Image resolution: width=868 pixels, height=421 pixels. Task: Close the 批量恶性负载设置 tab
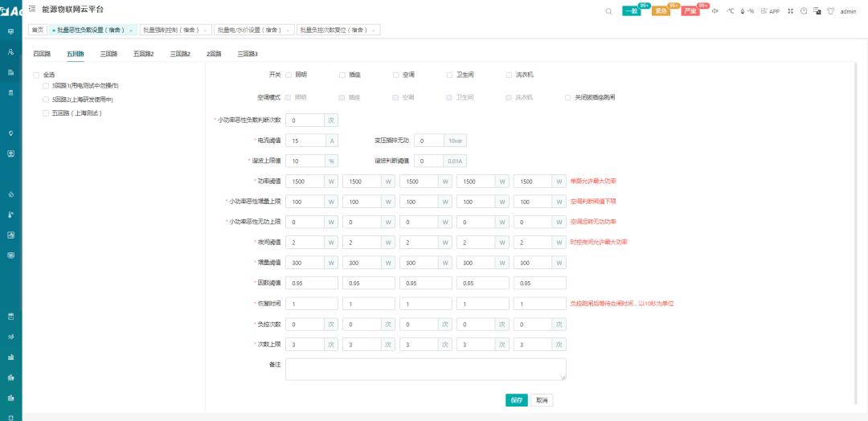[131, 31]
